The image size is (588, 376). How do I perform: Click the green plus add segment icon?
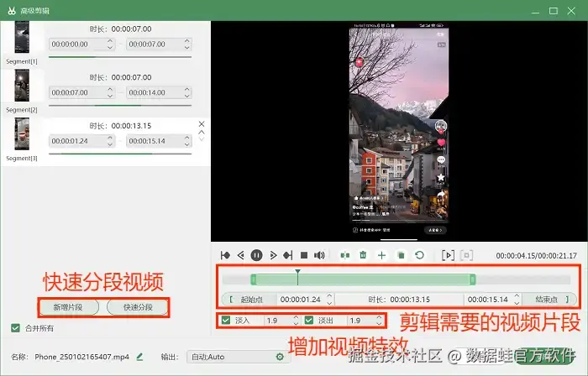click(x=381, y=255)
